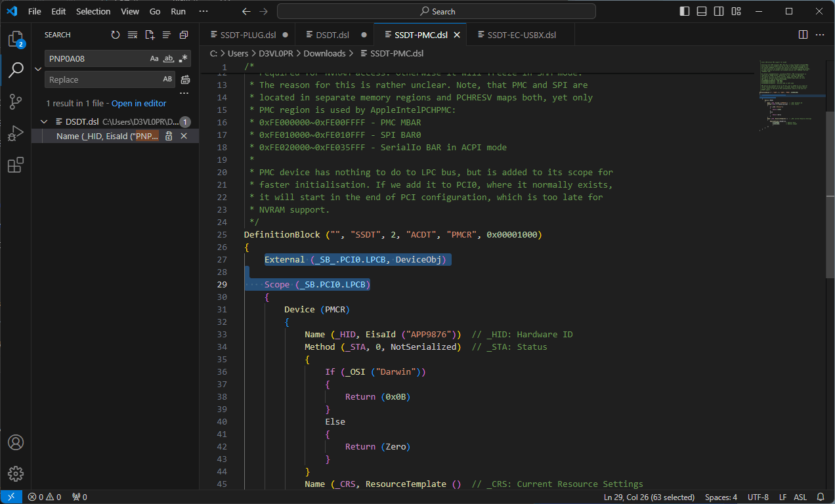Open the Selection menu

click(93, 11)
